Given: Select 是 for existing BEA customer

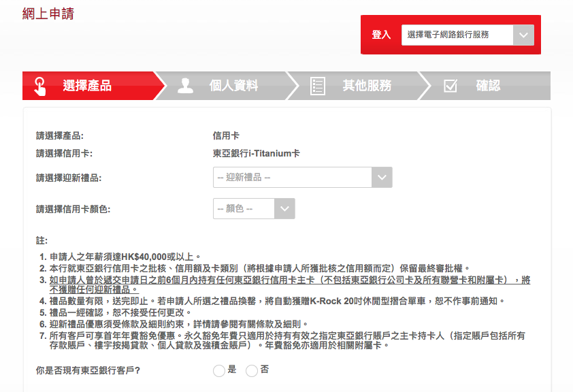Looking at the screenshot, I should pos(219,370).
